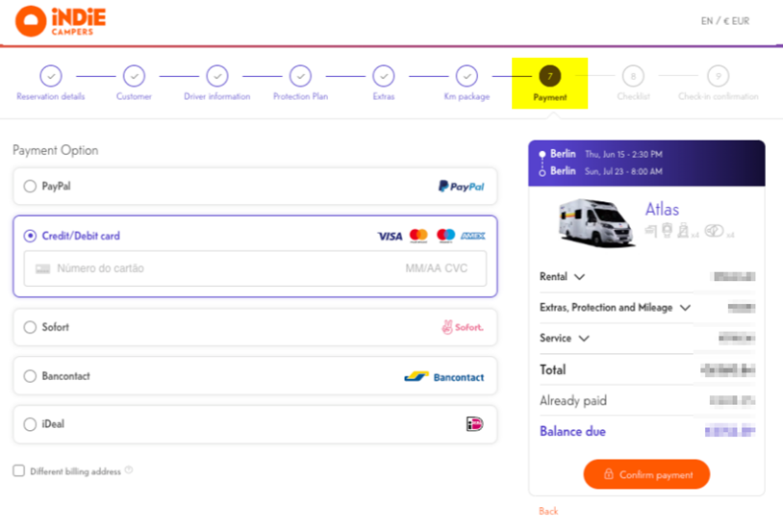
Task: Open the EN / € EUR language selector
Action: [x=724, y=21]
